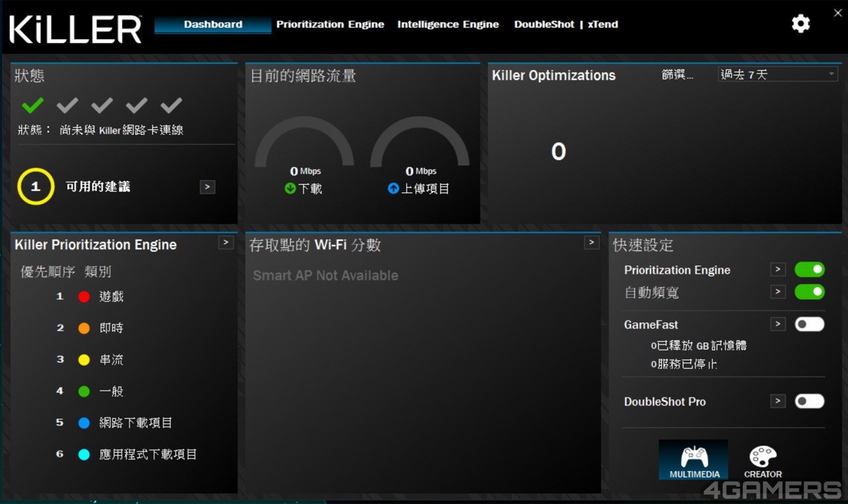Click the 尚未與 Killer 網路卡連線 status text
This screenshot has width=848, height=504.
tap(121, 130)
